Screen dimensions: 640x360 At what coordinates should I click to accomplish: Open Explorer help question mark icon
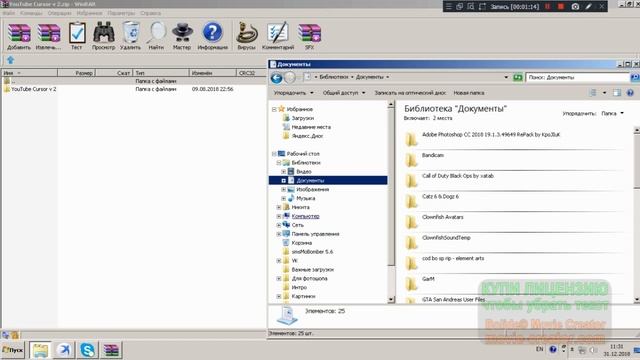click(x=630, y=93)
